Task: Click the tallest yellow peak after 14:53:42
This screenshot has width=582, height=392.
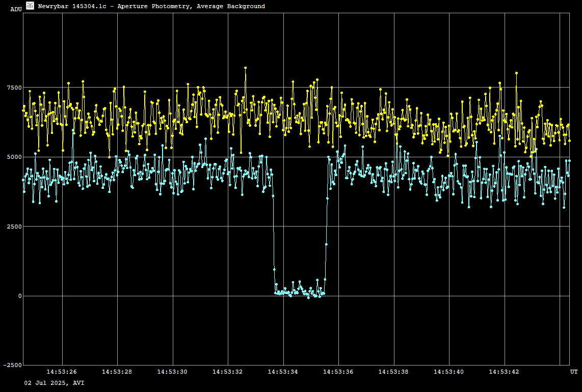Action: pos(516,73)
